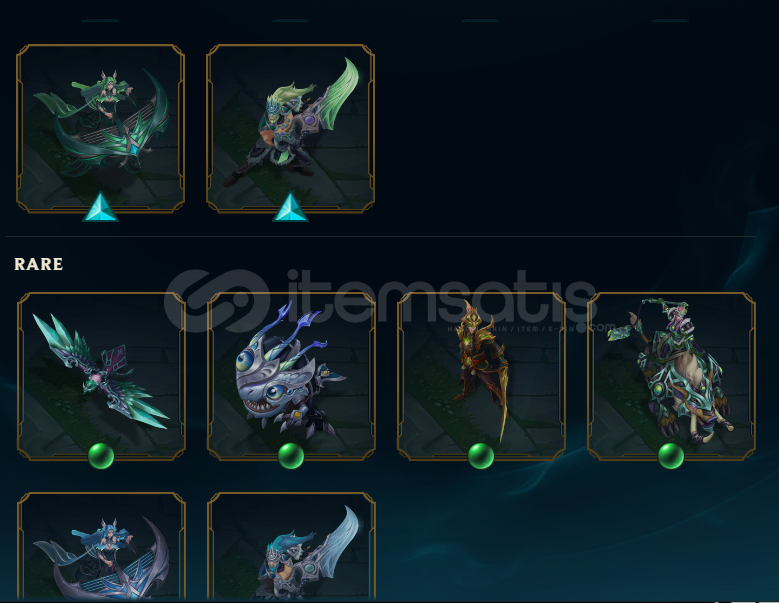Click the cut-off gem marker above the greatsword warrior tile

pyautogui.click(x=291, y=20)
